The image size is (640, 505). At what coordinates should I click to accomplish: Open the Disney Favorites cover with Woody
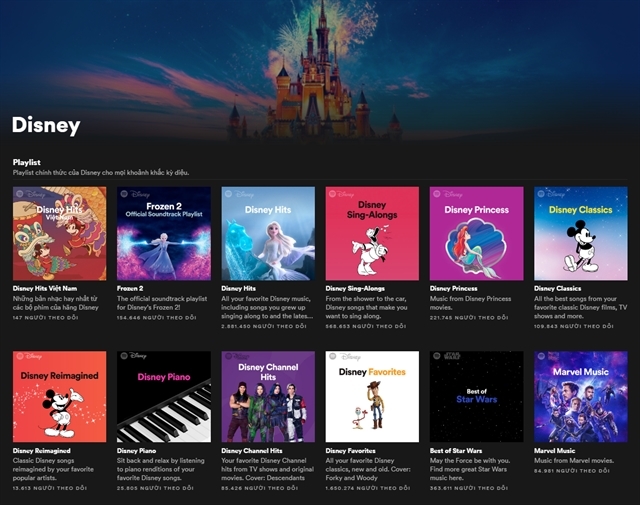click(372, 396)
